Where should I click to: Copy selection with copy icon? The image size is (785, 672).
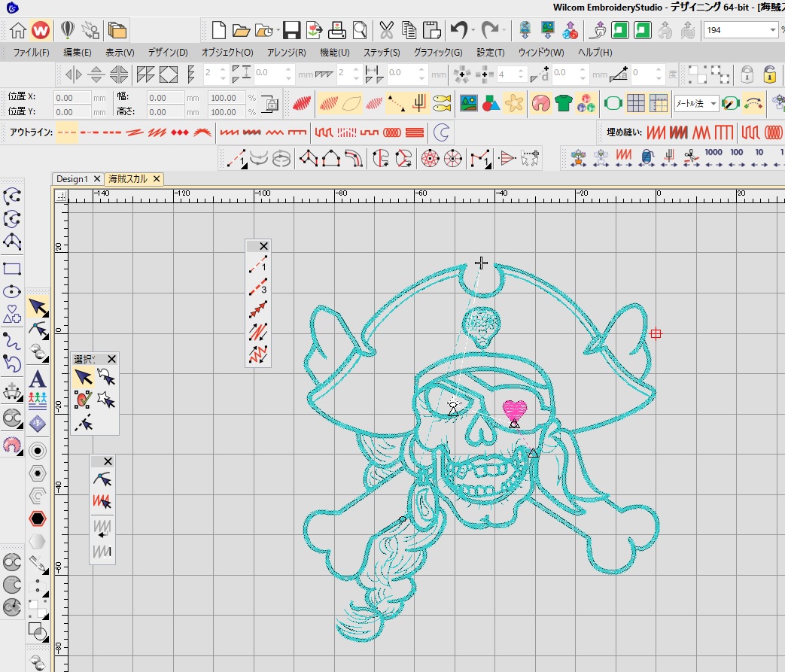tap(409, 31)
